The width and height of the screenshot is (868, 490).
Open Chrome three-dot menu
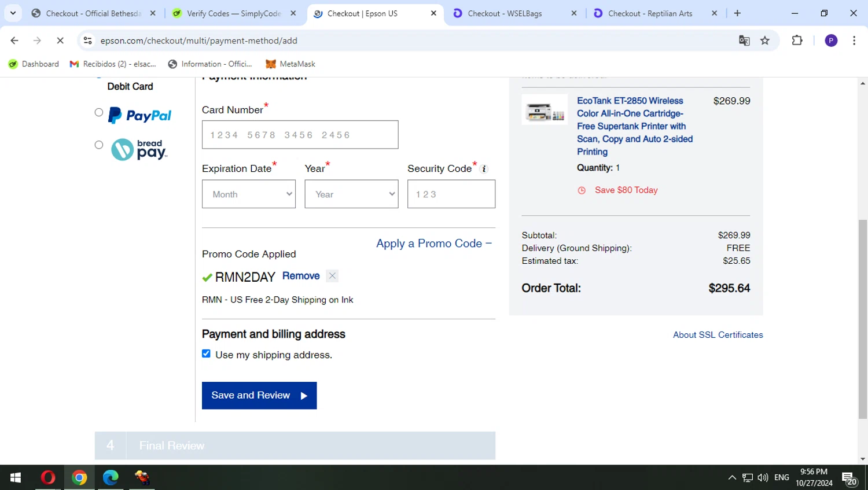(854, 40)
